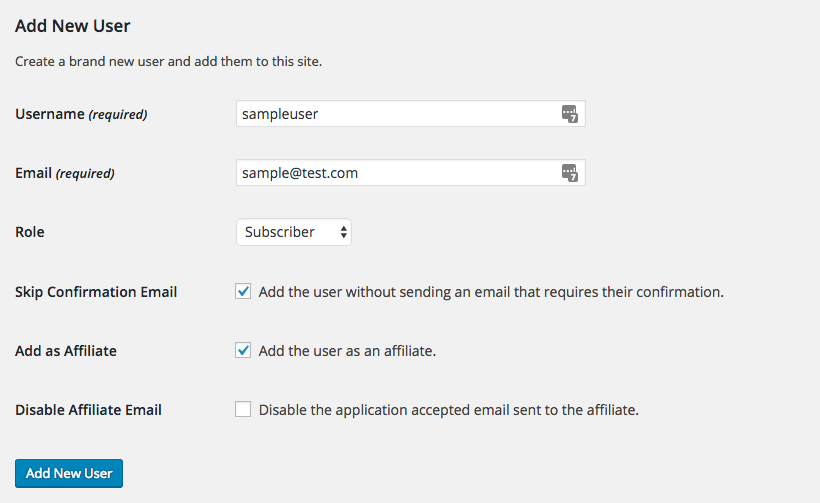Screen dimensions: 820x503
Task: Click the Role field label
Action: 30,232
